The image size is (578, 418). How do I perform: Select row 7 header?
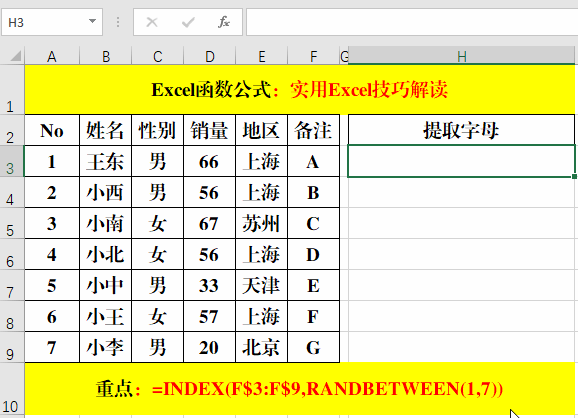pyautogui.click(x=12, y=285)
